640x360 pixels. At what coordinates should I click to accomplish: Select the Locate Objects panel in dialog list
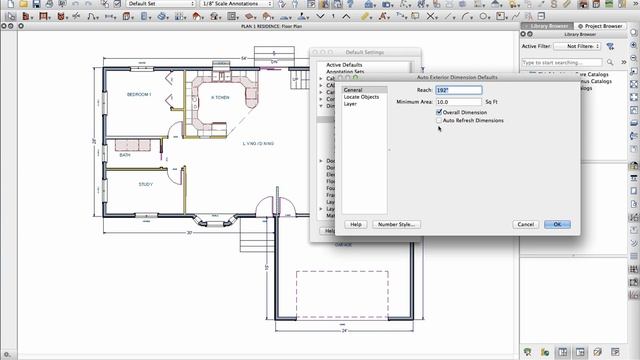(x=365, y=97)
